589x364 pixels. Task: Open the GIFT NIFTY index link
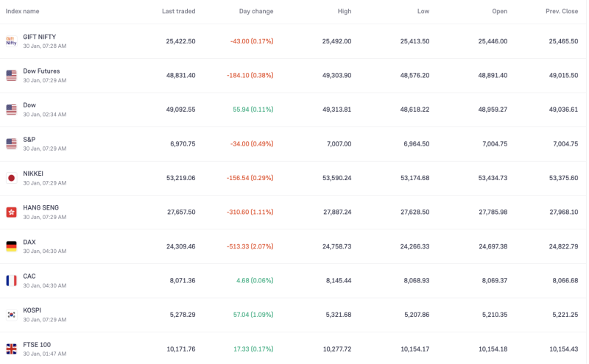(x=39, y=37)
